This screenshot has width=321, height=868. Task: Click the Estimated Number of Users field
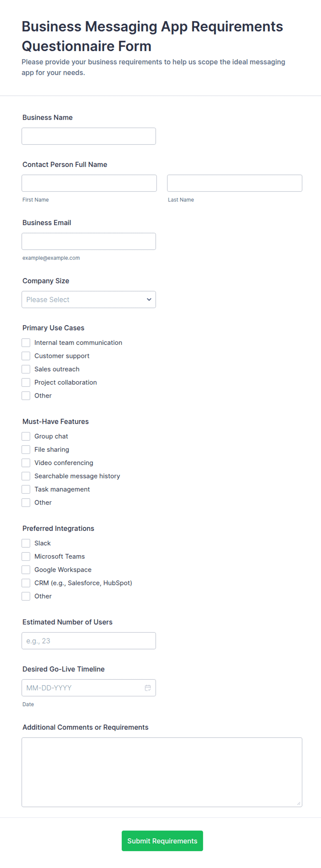coord(89,641)
